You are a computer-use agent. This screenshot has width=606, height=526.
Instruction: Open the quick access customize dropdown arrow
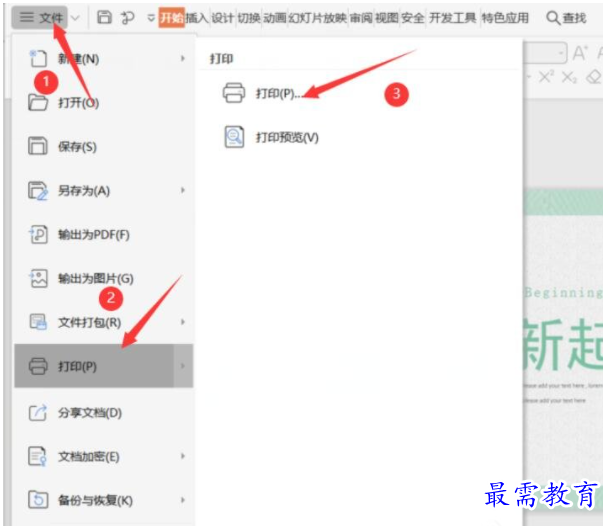coord(151,18)
